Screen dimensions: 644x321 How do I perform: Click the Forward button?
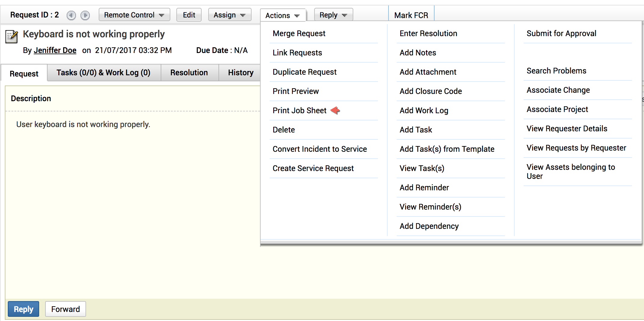coord(65,309)
